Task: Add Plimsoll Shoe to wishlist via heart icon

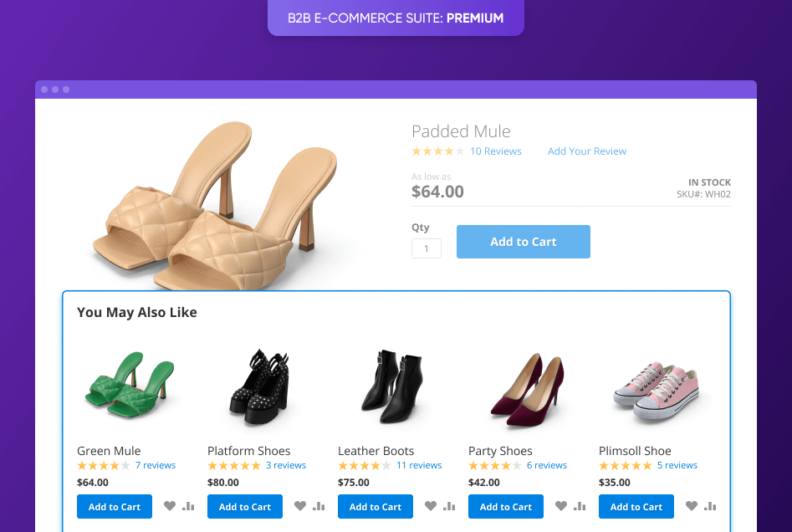Action: click(x=692, y=506)
